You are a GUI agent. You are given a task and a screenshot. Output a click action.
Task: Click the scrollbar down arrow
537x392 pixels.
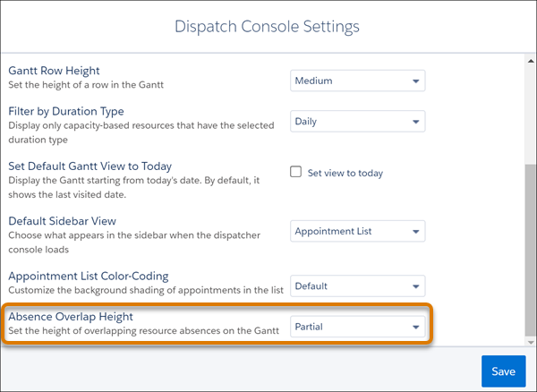click(531, 343)
